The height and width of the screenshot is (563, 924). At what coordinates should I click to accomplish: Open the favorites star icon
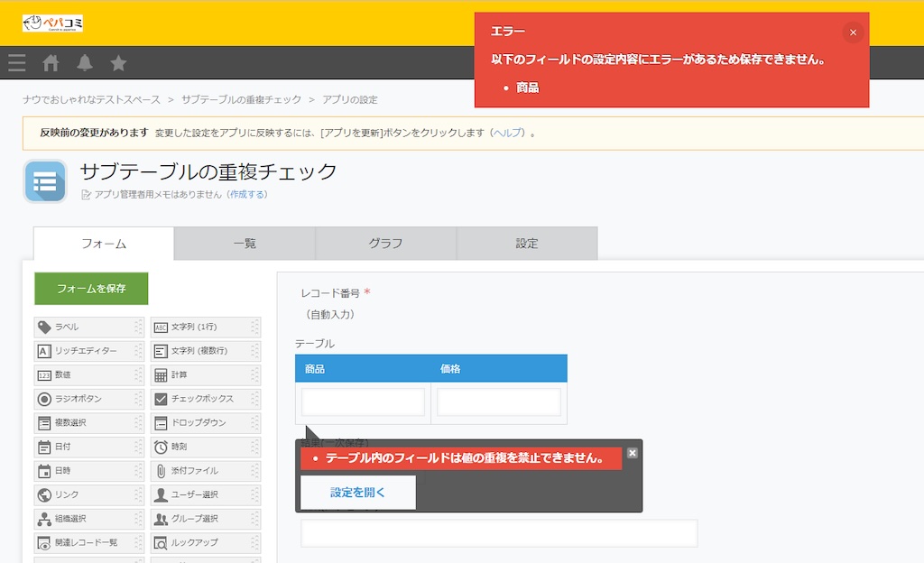click(118, 62)
